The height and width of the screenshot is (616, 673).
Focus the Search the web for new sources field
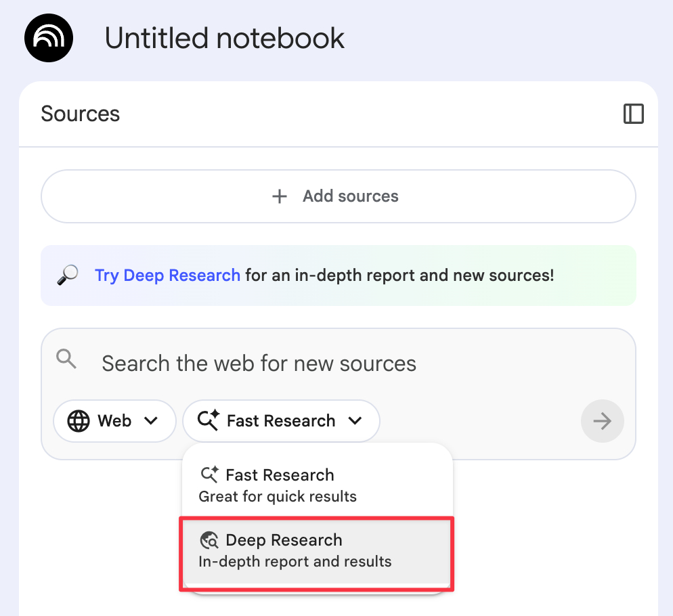259,364
